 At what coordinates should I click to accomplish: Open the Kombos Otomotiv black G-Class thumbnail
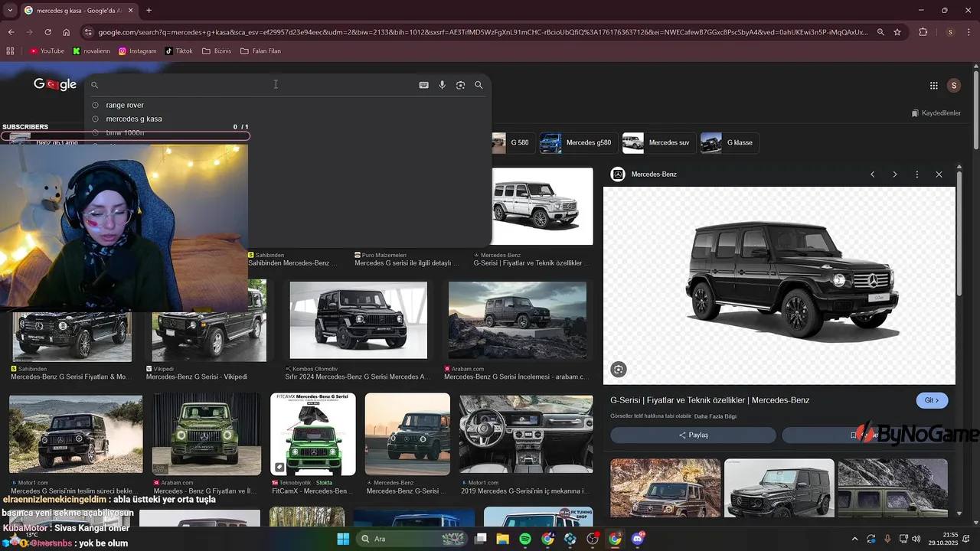coord(358,320)
